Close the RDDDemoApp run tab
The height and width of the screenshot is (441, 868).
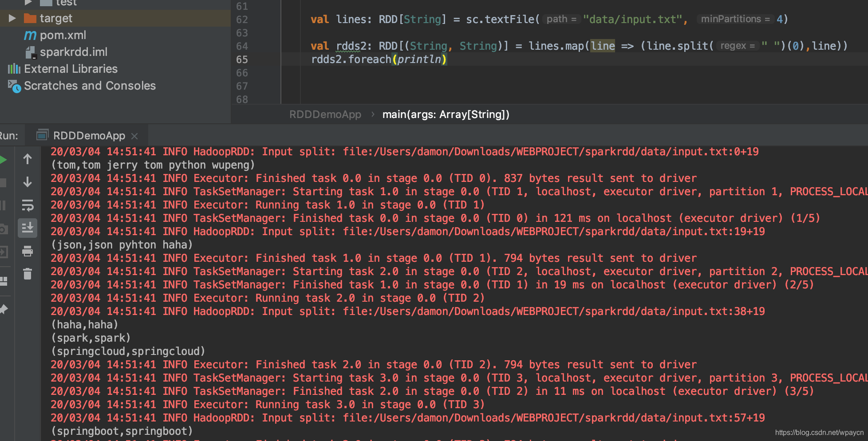134,136
